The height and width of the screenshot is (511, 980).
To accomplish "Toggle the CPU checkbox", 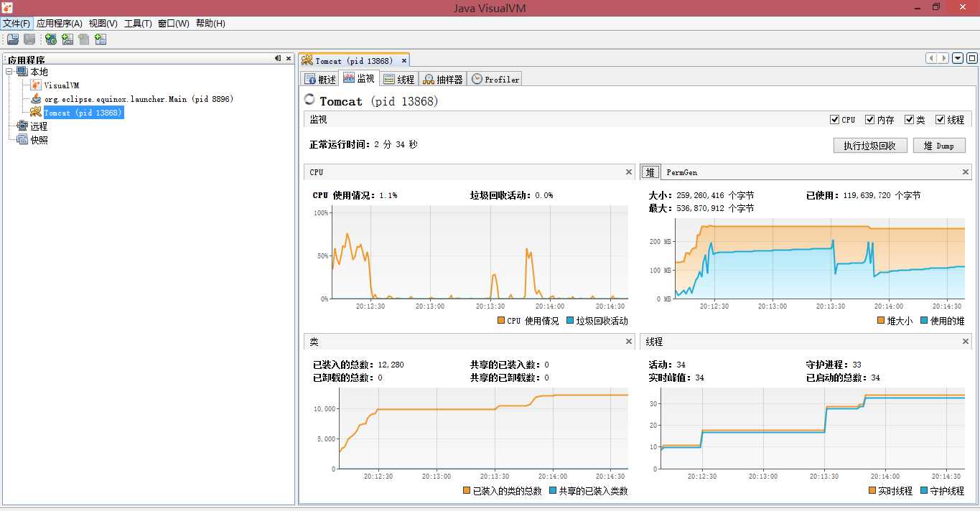I will coord(834,120).
